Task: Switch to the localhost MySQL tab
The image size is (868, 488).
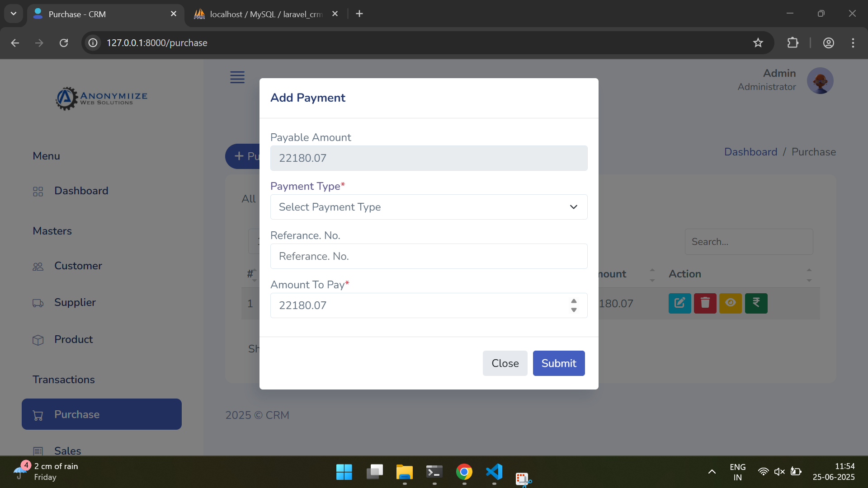Action: point(266,14)
